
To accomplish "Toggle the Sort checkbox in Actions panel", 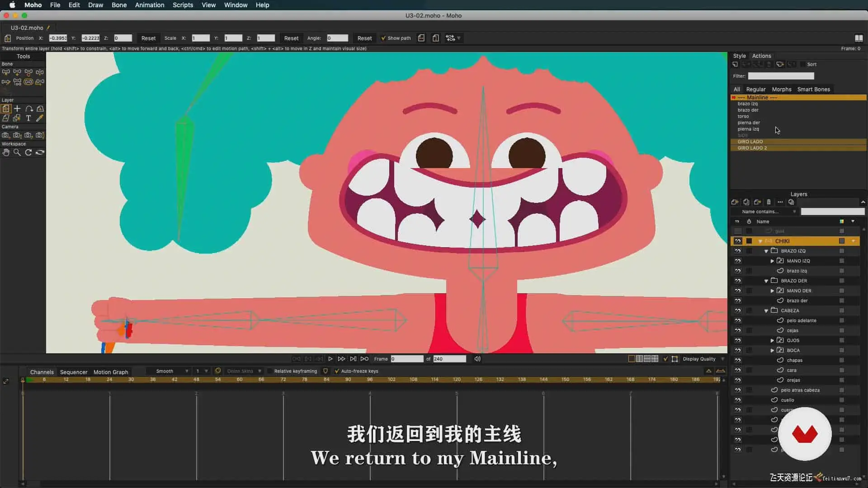I will [x=803, y=64].
